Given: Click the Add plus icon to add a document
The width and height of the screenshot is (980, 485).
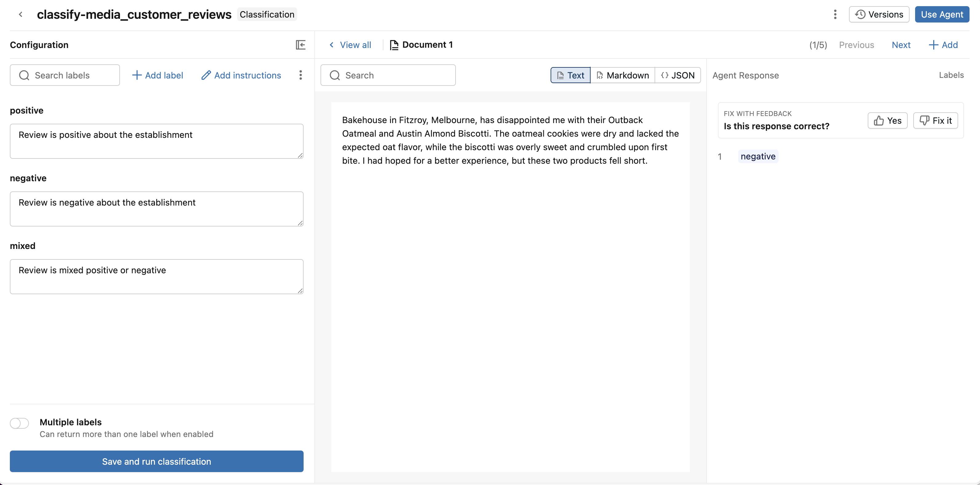Looking at the screenshot, I should pyautogui.click(x=943, y=45).
